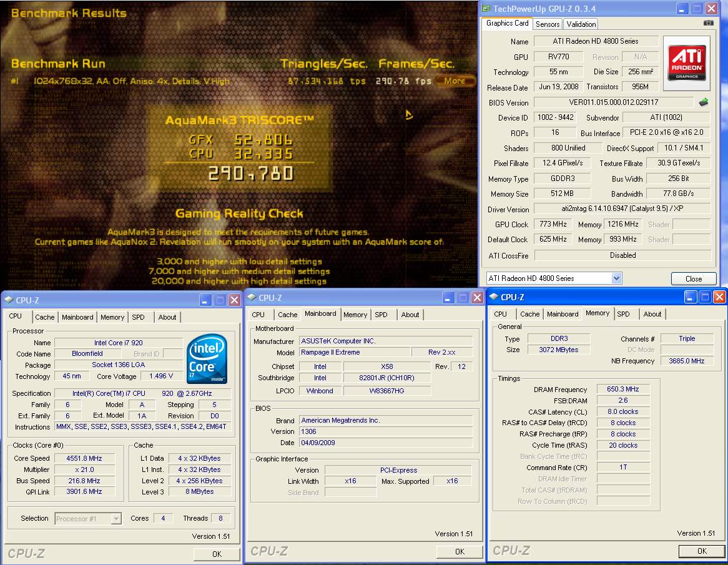Viewport: 728px width, 565px height.
Task: Click the Multiplier x 21.0 value
Action: coord(84,469)
